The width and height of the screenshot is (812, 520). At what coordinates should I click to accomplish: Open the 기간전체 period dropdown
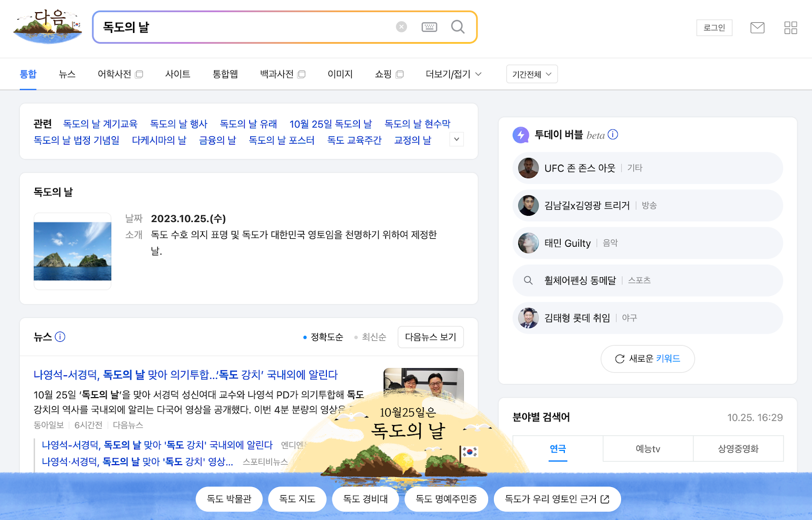click(x=532, y=74)
